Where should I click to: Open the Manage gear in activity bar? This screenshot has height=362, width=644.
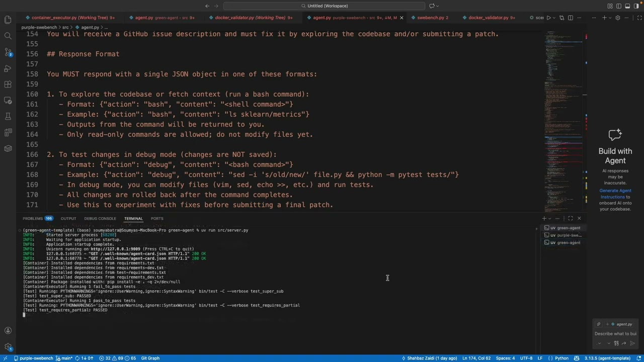[x=8, y=347]
